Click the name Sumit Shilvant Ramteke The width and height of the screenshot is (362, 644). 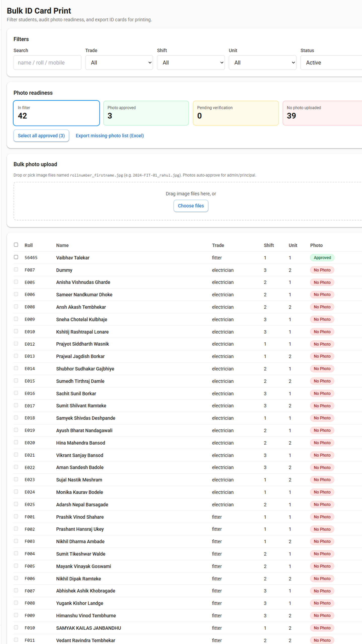pyautogui.click(x=81, y=406)
